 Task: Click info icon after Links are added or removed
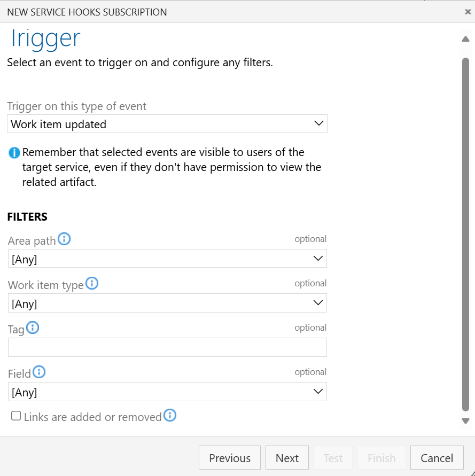click(170, 415)
